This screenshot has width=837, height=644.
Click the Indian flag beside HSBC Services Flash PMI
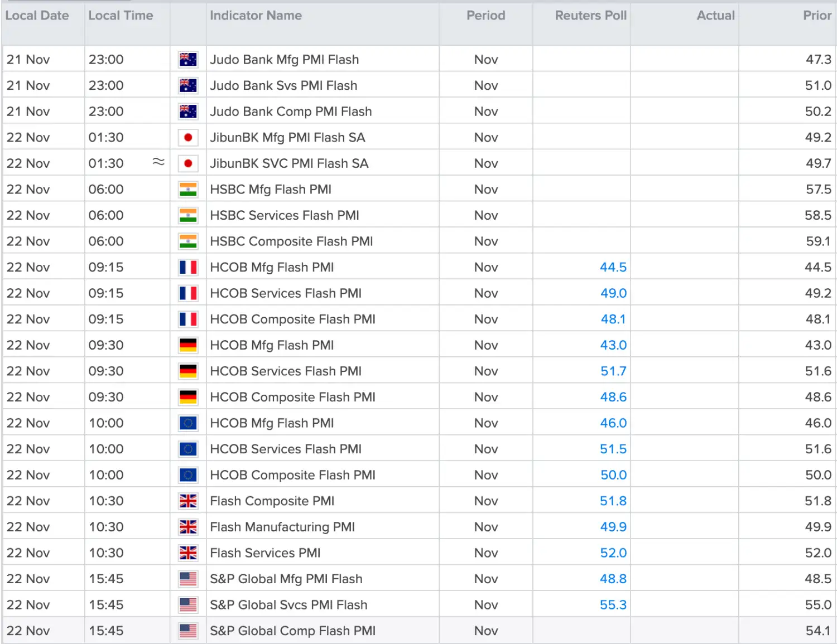pos(188,215)
